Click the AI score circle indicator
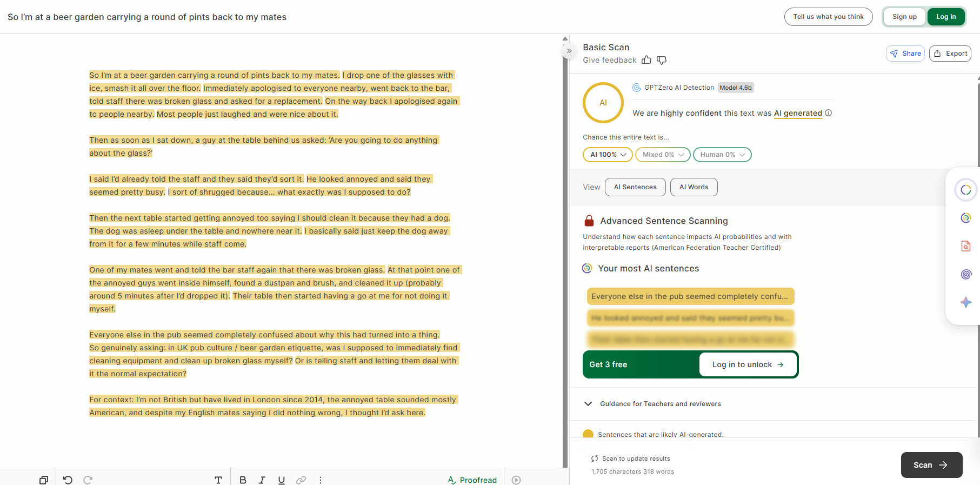 tap(603, 103)
